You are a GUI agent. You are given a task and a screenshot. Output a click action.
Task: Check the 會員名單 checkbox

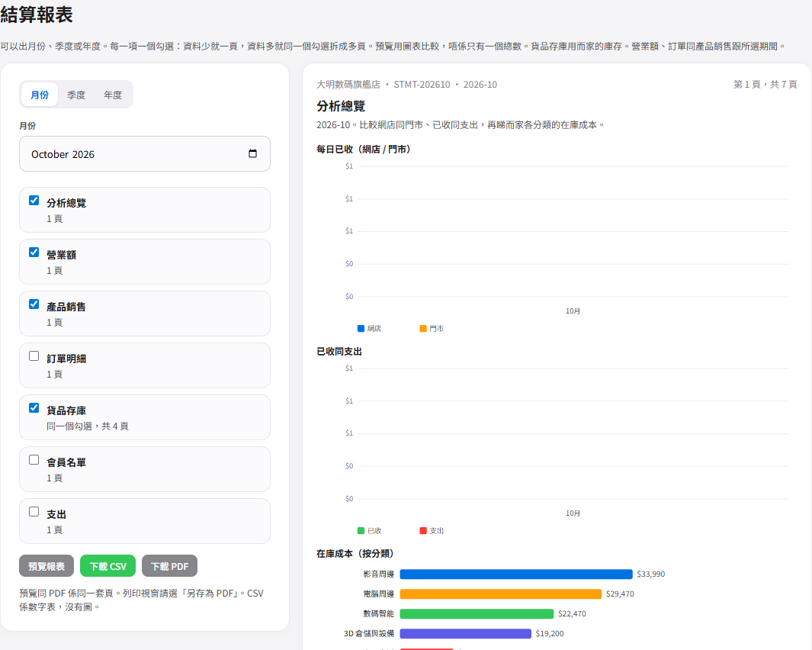click(34, 460)
